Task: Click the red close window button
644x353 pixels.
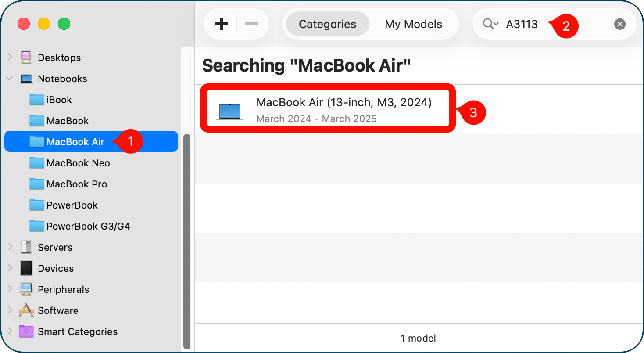Action: [23, 24]
